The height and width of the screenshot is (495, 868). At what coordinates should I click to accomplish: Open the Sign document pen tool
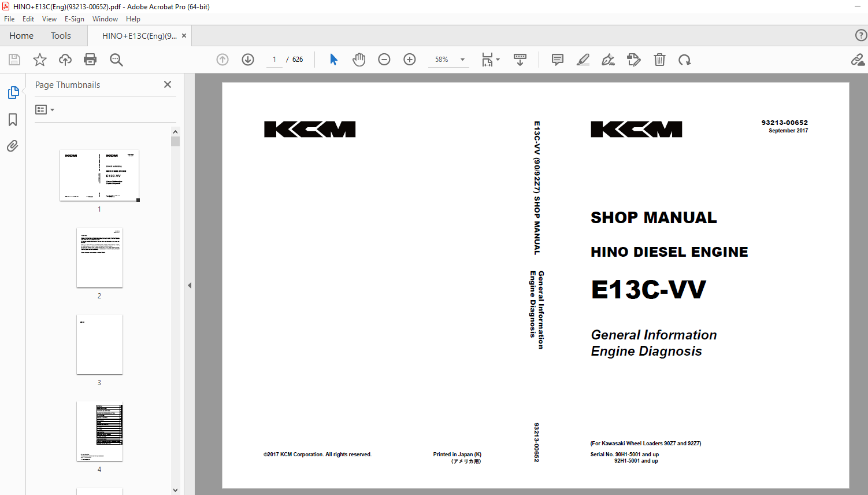(608, 60)
